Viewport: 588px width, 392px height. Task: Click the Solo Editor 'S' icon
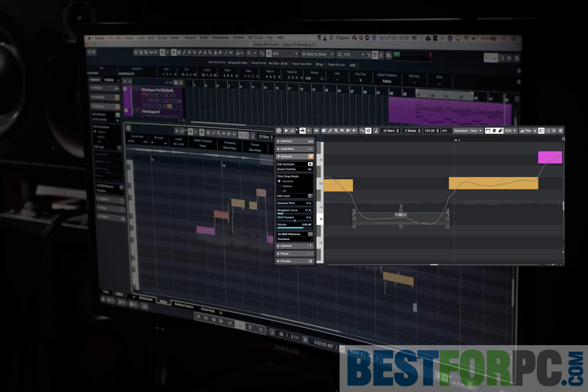click(279, 131)
